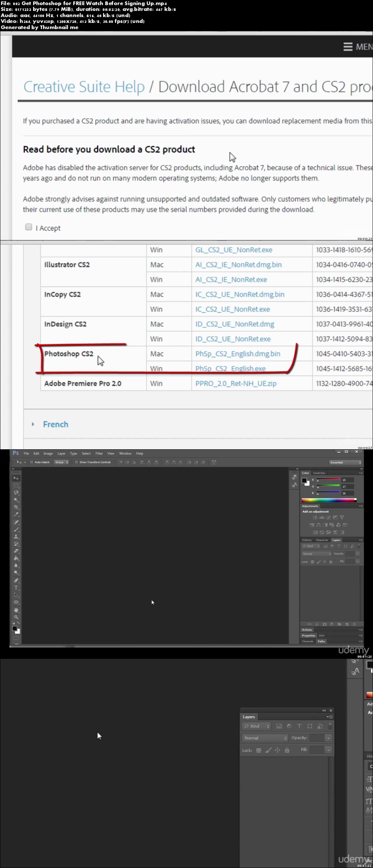This screenshot has width=373, height=868.
Task: Toggle lock position in floating Layers panel
Action: tap(278, 750)
